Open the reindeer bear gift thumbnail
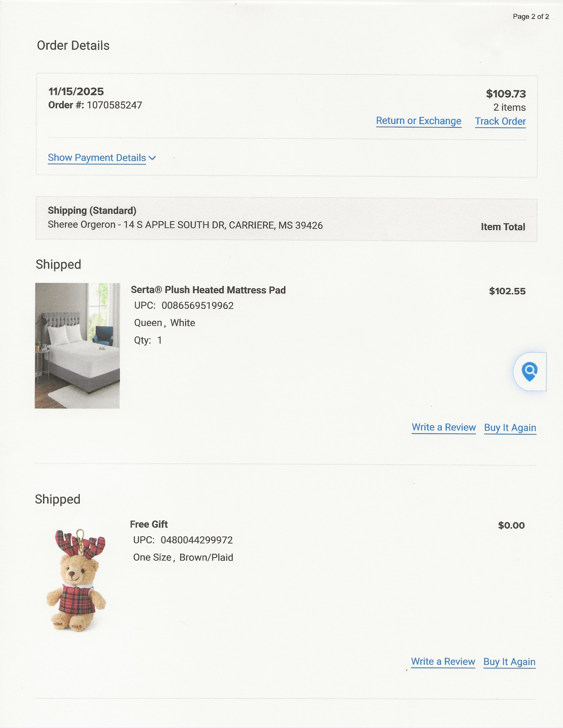This screenshot has height=728, width=563. pos(77,580)
